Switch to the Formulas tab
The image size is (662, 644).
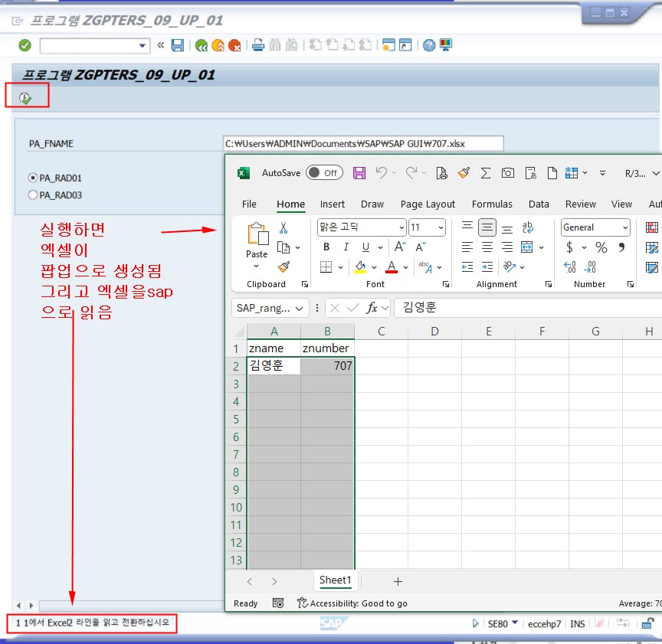[x=492, y=204]
